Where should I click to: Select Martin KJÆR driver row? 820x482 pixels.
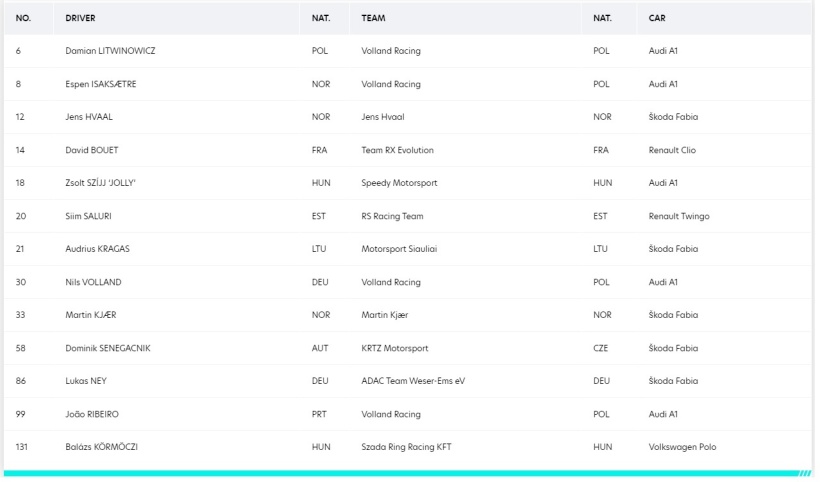coord(408,315)
